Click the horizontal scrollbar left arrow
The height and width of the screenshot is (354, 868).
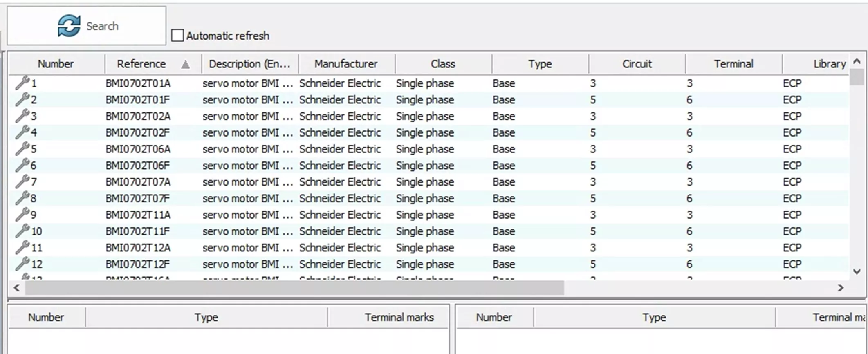17,288
